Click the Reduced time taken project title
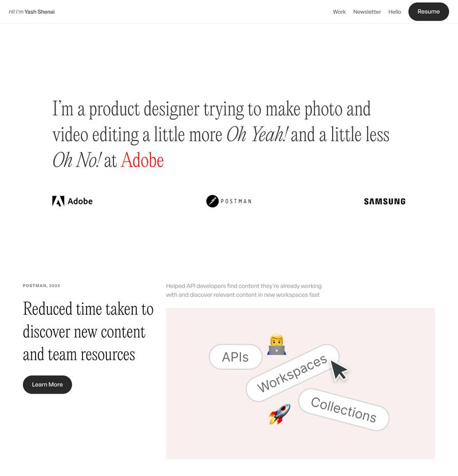458x476 pixels. click(x=88, y=331)
